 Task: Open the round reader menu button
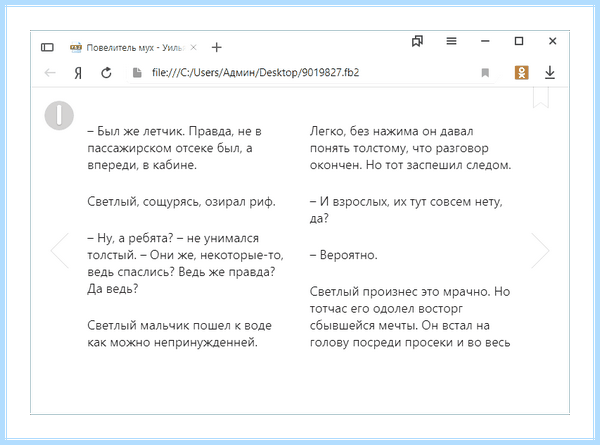(x=59, y=116)
